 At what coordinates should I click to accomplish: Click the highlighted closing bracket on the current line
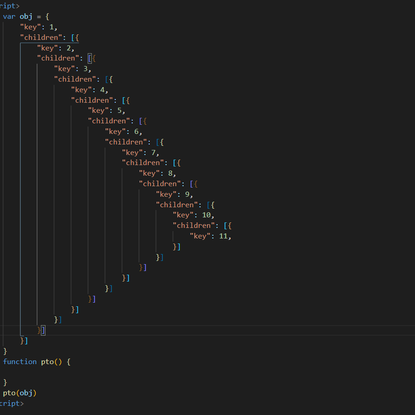(43, 330)
